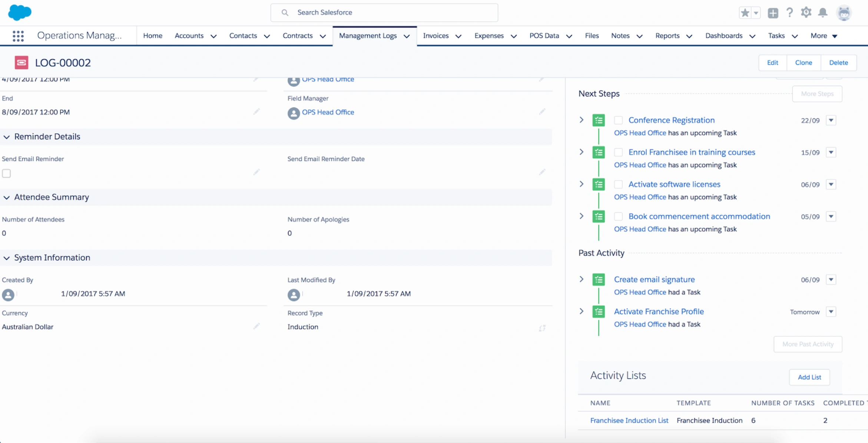868x443 pixels.
Task: Open the Files tab
Action: coord(592,36)
